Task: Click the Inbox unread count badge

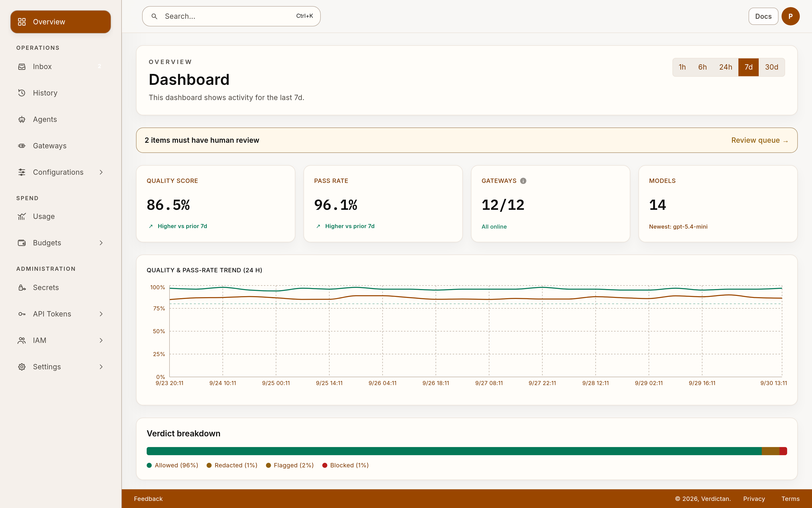Action: (99, 67)
